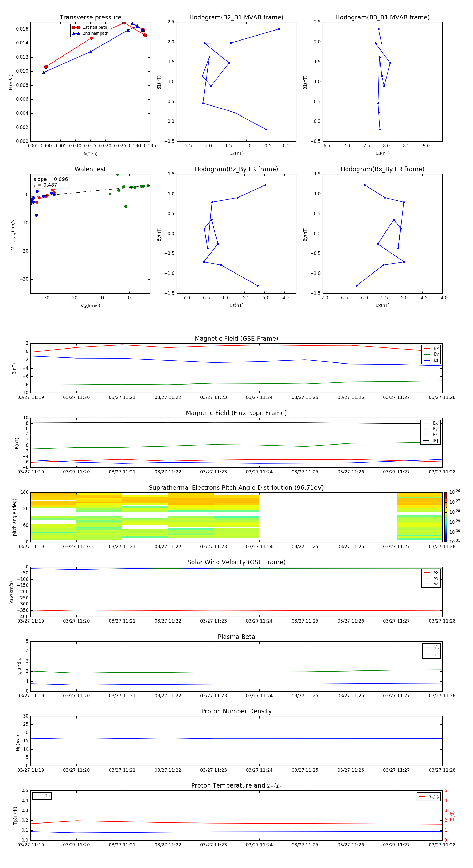This screenshot has width=473, height=868.
Task: Click the Bz entry in GSE magnetic field legend
Action: [x=431, y=360]
